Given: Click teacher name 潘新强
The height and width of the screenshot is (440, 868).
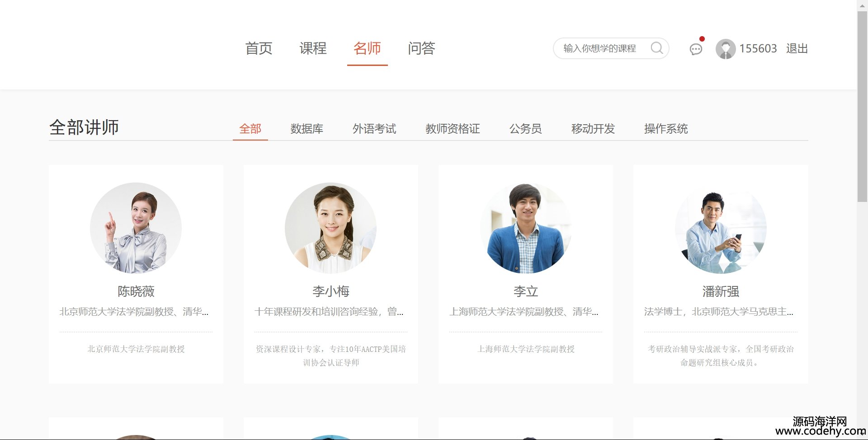Looking at the screenshot, I should (x=721, y=291).
